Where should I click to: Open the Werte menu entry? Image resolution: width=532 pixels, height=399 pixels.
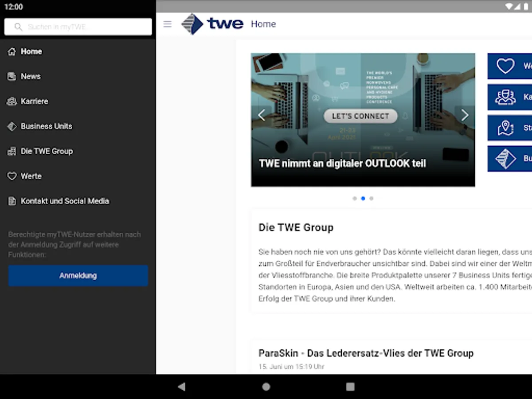tap(31, 176)
